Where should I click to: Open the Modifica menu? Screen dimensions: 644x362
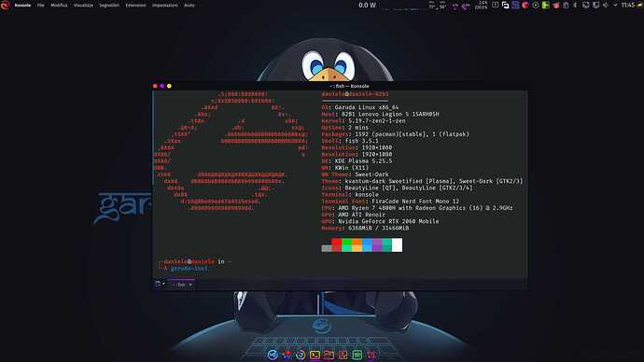[x=59, y=6]
